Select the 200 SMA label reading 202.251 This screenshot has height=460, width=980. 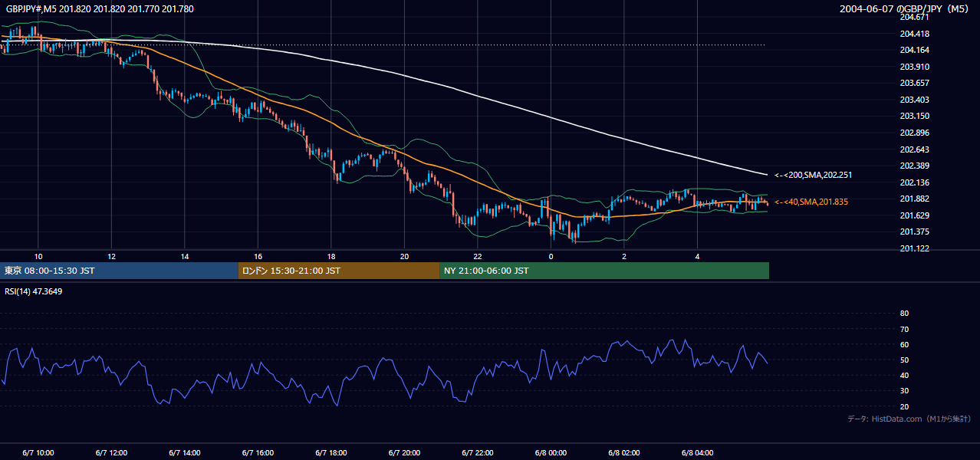pyautogui.click(x=813, y=176)
